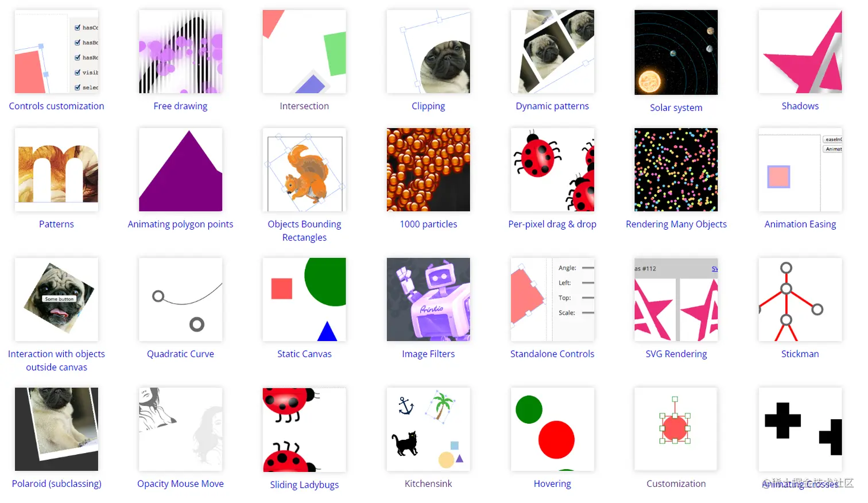Click the Free drawing link
This screenshot has height=503, width=868.
click(180, 106)
